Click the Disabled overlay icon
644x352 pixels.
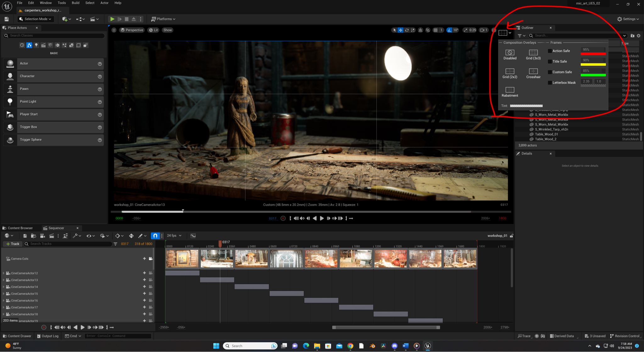(x=509, y=52)
